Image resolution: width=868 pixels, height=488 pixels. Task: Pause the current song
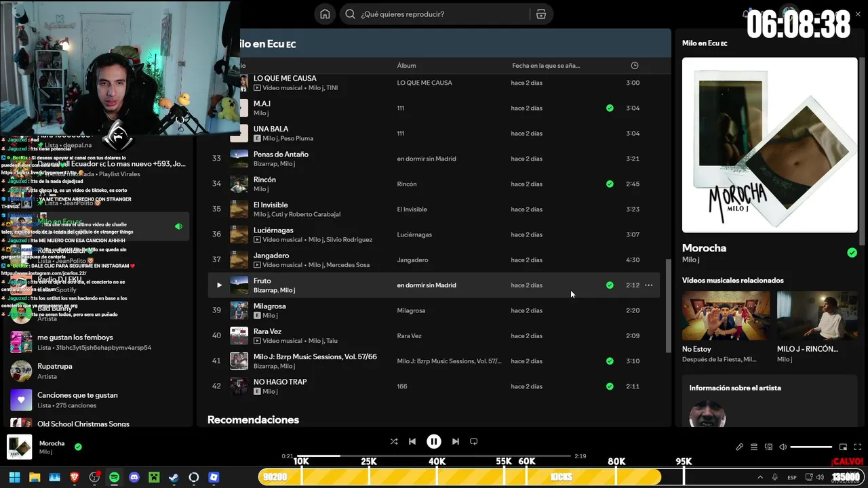pos(434,441)
